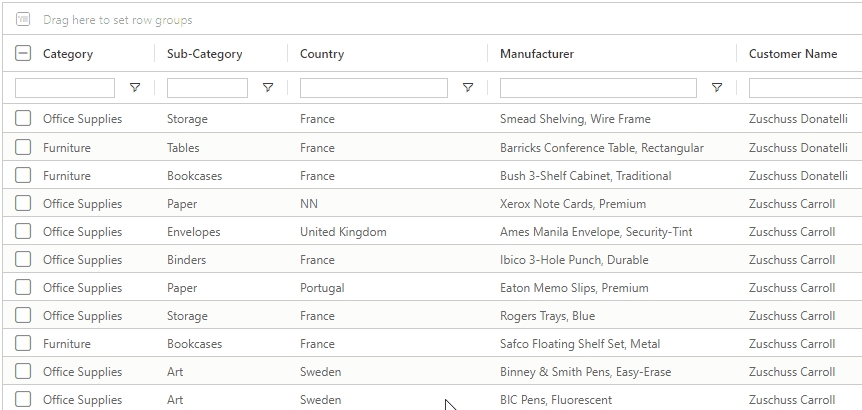Click the Country column header

point(322,54)
